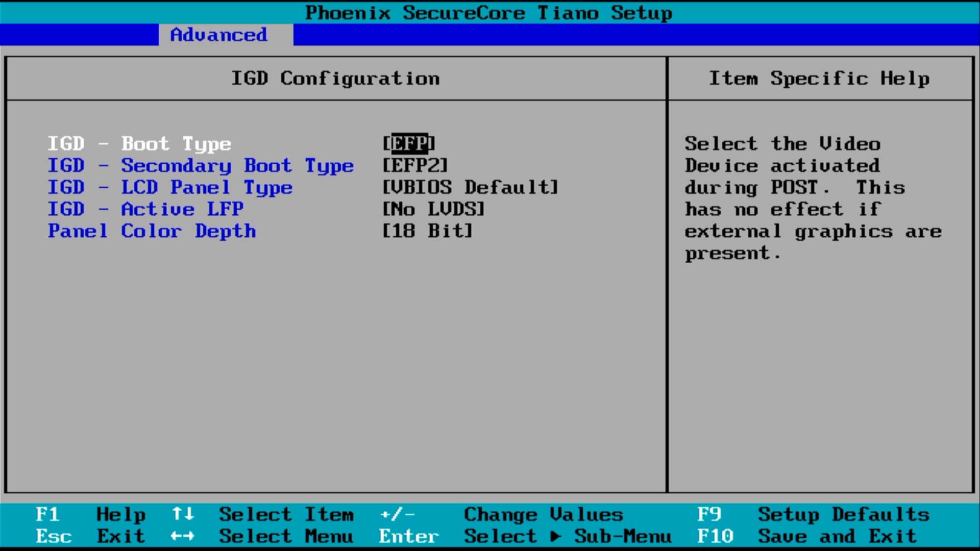
Task: Select IGD - Active LFP option
Action: click(x=145, y=209)
